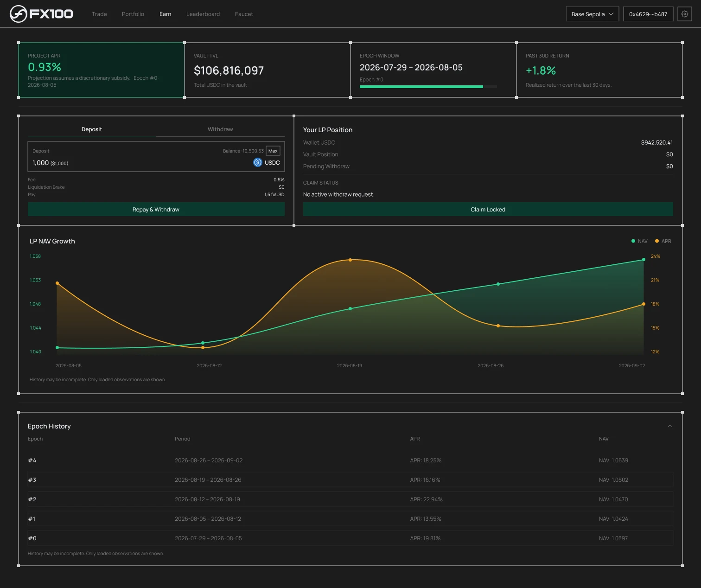Click the Vault TVL value $106,816,097
This screenshot has height=588, width=701.
[229, 70]
